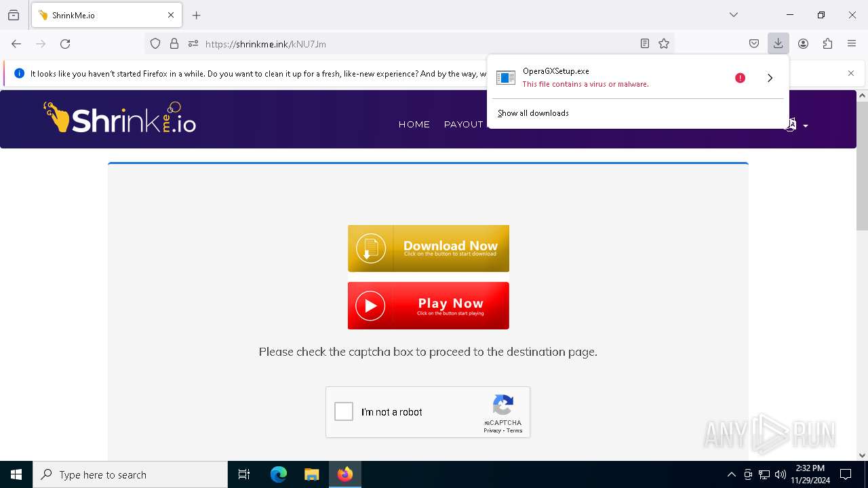
Task: Open volume control tray icon
Action: tap(781, 474)
